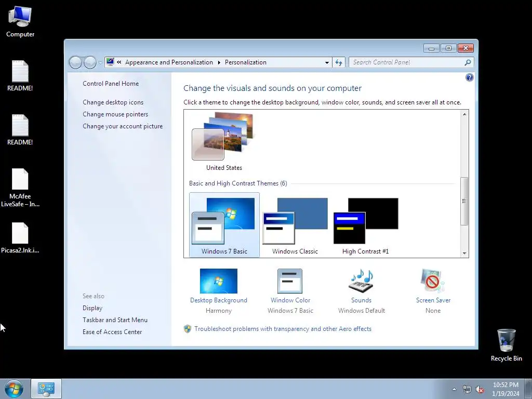This screenshot has height=399, width=532.
Task: Show hidden tray icons arrow
Action: point(454,389)
